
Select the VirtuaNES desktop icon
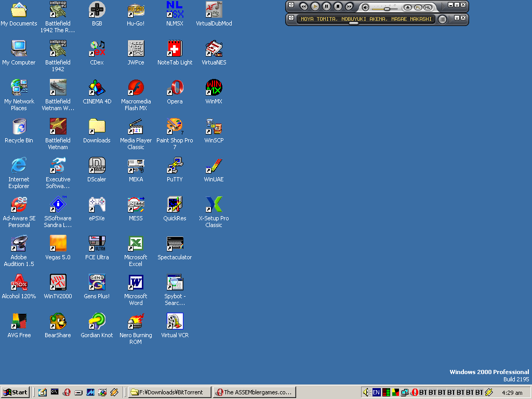point(214,53)
